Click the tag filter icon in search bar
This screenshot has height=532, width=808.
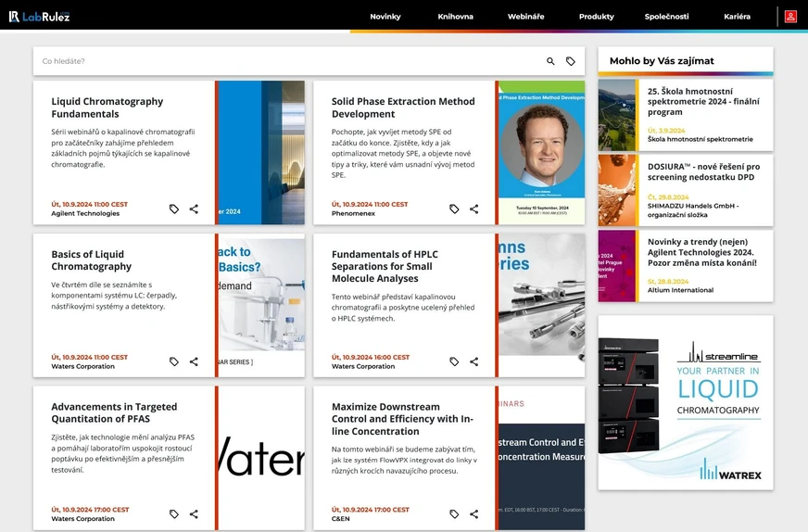point(571,61)
